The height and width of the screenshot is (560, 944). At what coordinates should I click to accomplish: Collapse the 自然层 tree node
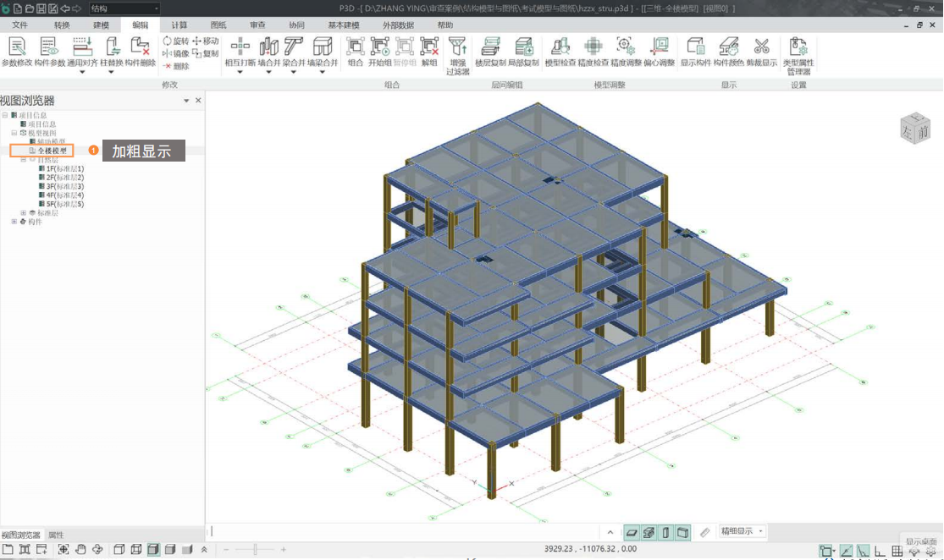(24, 159)
